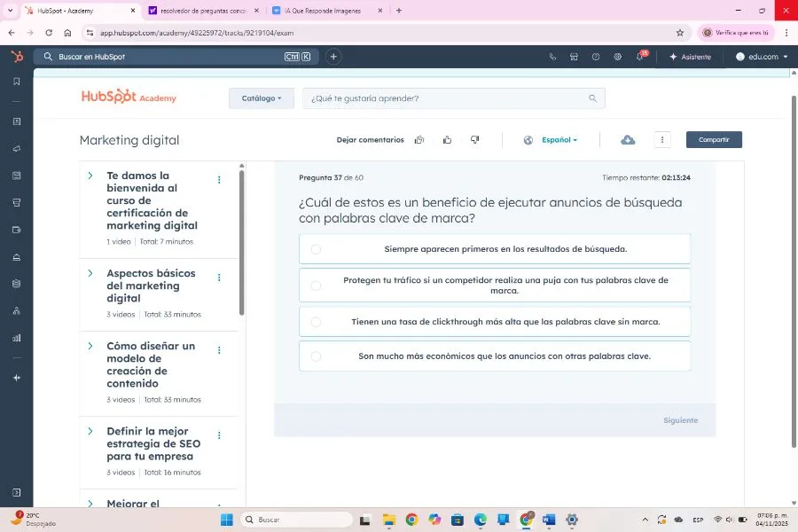Image resolution: width=798 pixels, height=532 pixels.
Task: Click the cloud sync icon near Compartir
Action: 628,139
